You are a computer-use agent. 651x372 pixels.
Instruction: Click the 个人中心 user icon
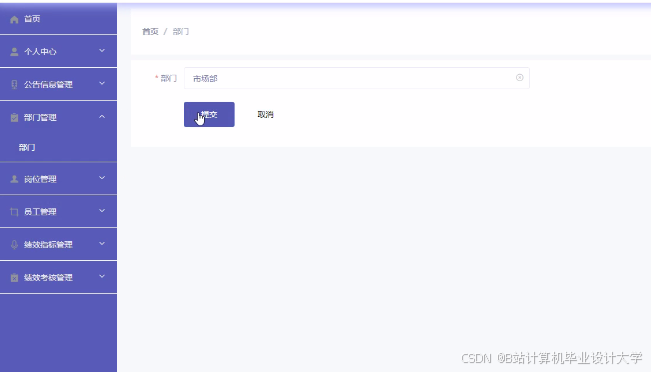[14, 51]
